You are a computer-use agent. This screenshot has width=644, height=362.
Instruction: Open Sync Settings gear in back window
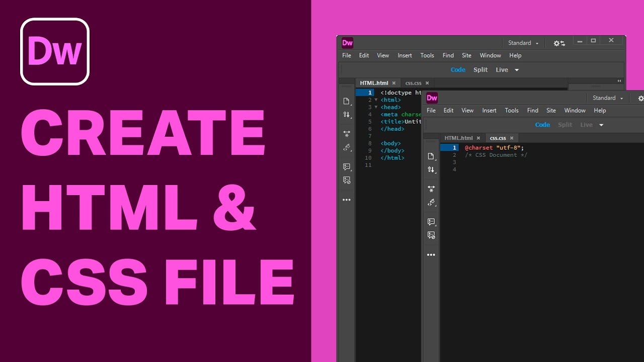[559, 43]
